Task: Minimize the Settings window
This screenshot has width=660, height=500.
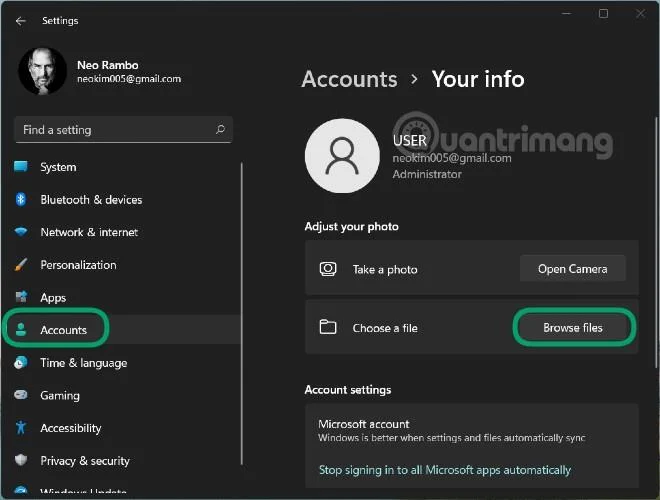Action: [567, 13]
